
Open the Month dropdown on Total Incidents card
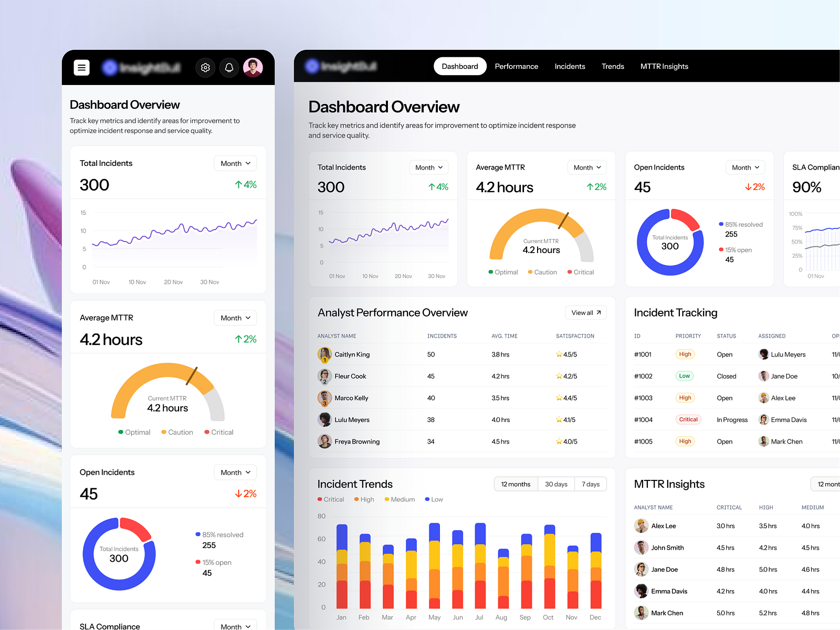coord(428,167)
